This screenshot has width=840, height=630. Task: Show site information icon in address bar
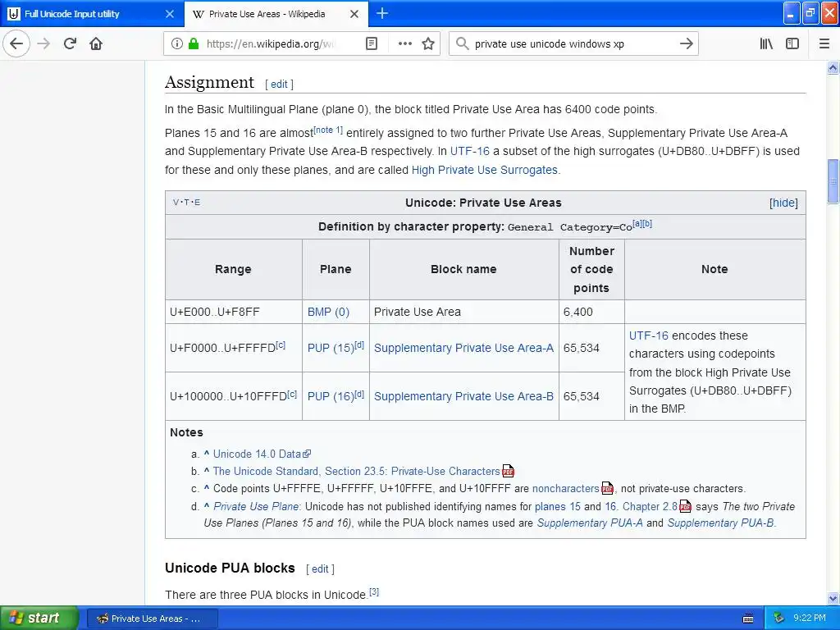tap(177, 44)
